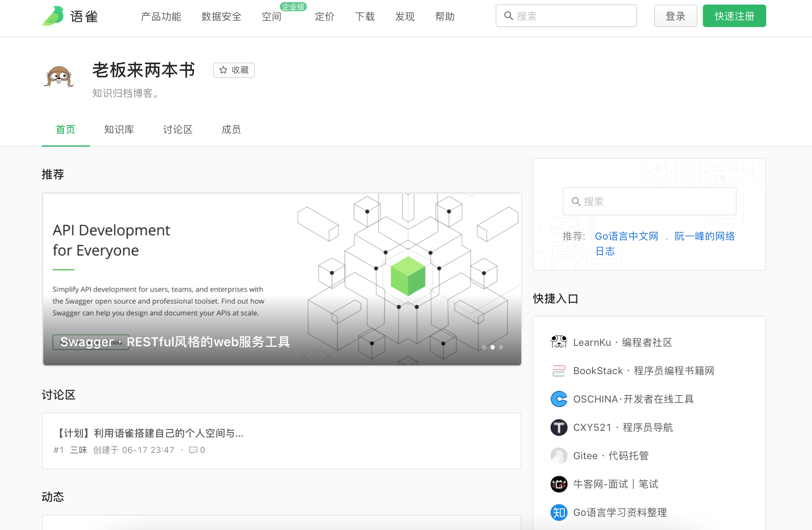Select the third carousel dot indicator

pos(501,347)
